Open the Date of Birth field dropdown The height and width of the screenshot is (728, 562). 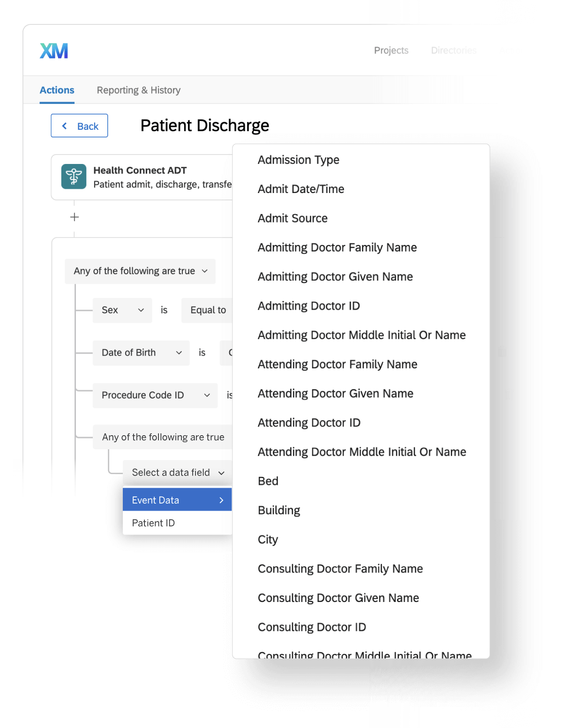coord(141,353)
